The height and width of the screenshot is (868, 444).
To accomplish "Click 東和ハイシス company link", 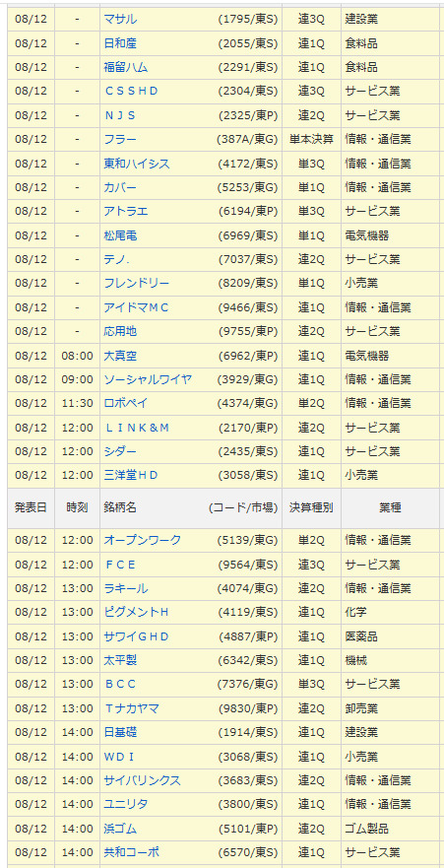I will coord(137,164).
